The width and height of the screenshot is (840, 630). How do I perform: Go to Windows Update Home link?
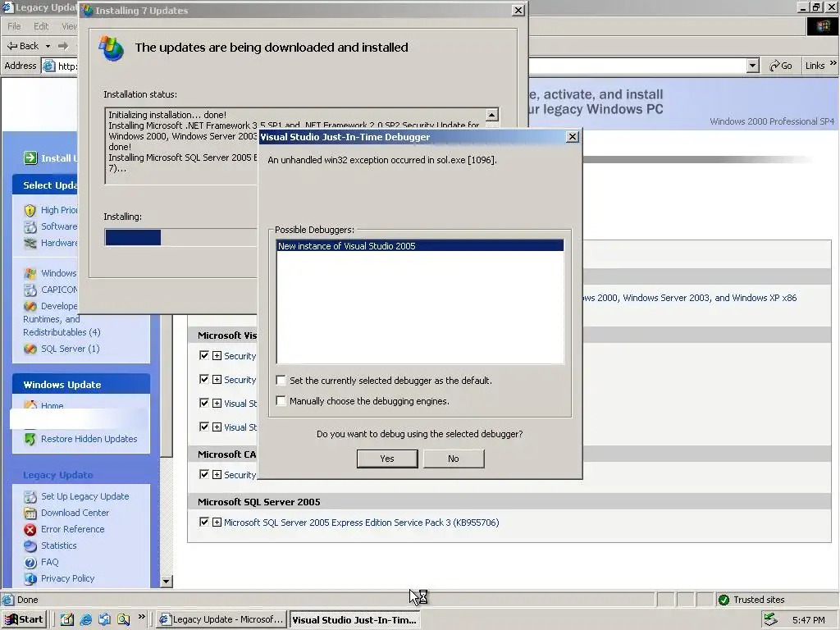click(52, 405)
